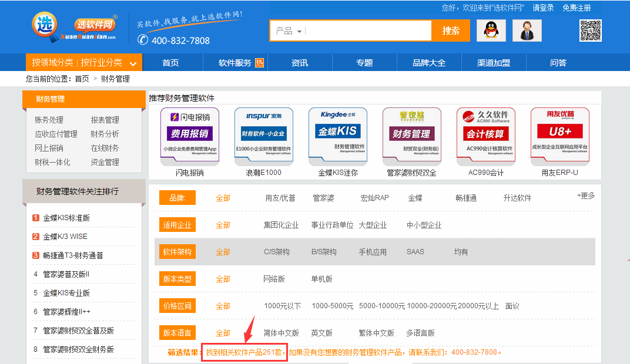The height and width of the screenshot is (364, 630).
Task: Select 财税一体化 subcategory
Action: 53,162
